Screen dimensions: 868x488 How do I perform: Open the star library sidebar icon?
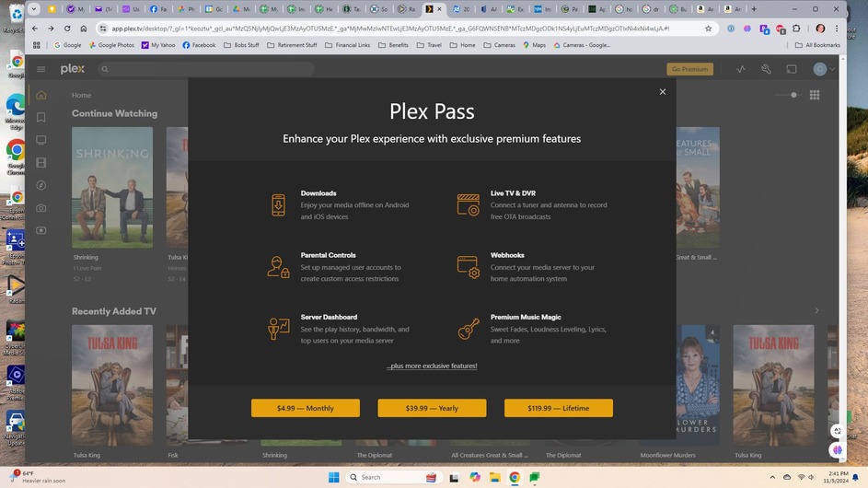tap(41, 230)
